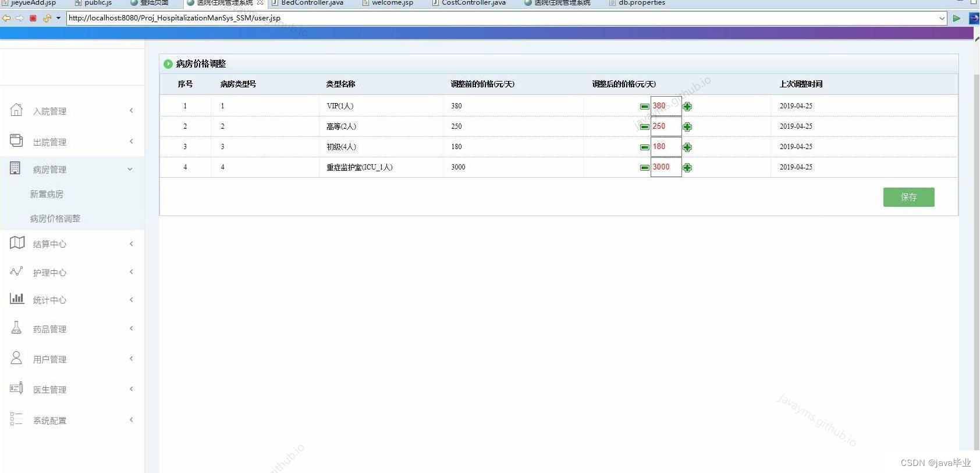This screenshot has width=980, height=473.
Task: Switch to the jieyueAdd.jsp tab
Action: pos(29,3)
